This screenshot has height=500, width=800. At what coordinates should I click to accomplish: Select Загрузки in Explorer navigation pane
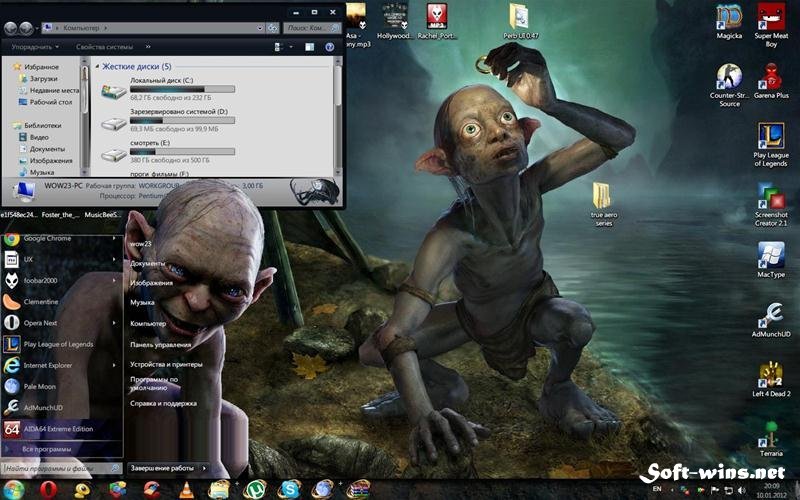point(43,79)
